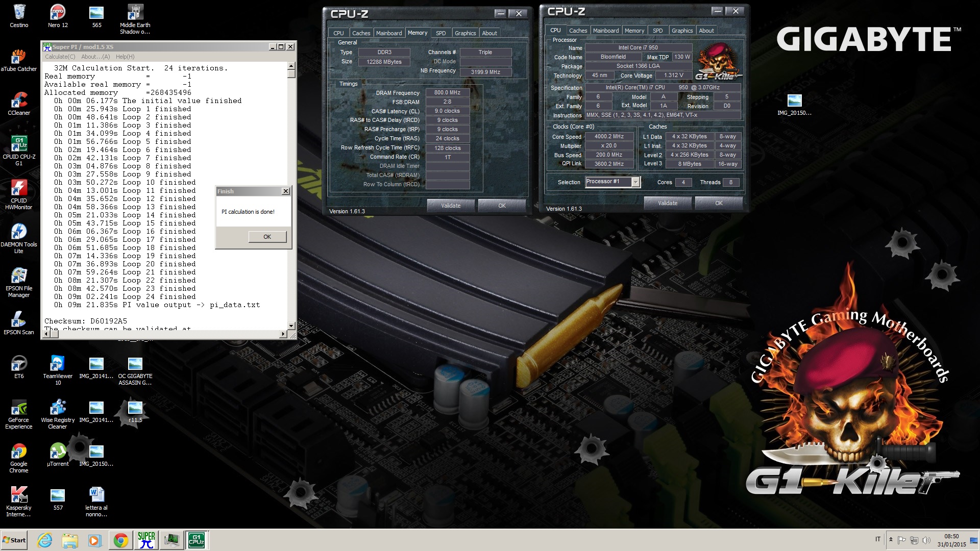
Task: Open the µTorrent desktop shortcut
Action: coord(58,455)
